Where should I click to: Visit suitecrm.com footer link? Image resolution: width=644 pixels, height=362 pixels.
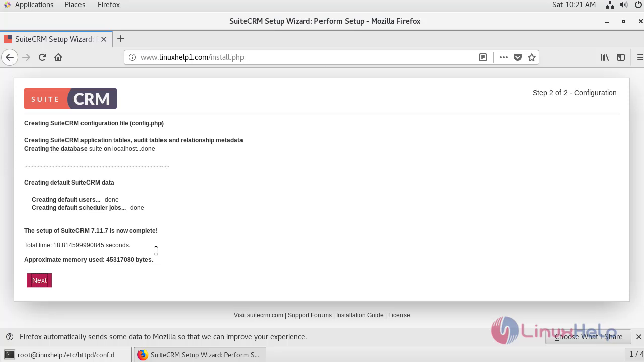click(x=259, y=315)
